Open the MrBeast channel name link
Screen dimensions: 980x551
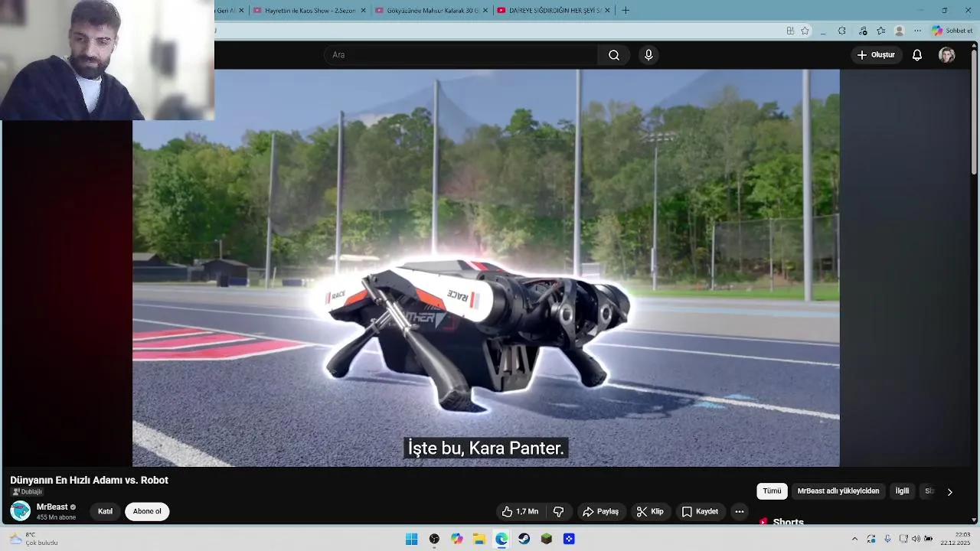[x=52, y=507]
